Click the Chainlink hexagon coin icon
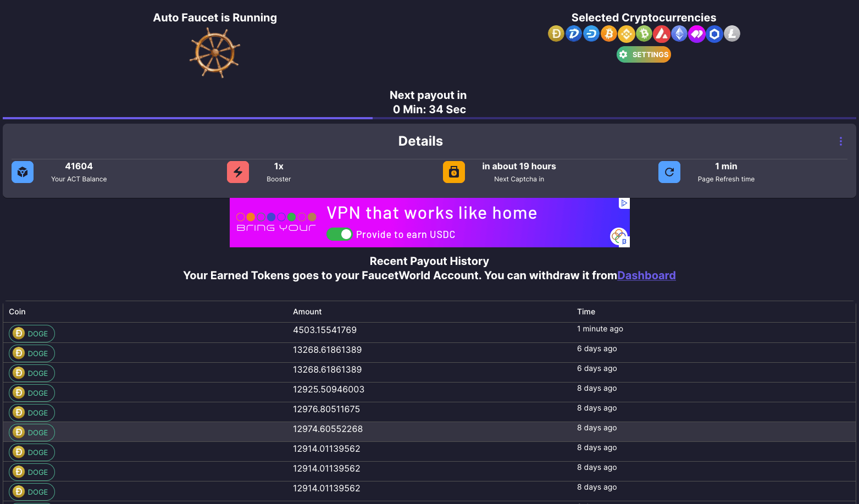The width and height of the screenshot is (859, 504). [714, 34]
